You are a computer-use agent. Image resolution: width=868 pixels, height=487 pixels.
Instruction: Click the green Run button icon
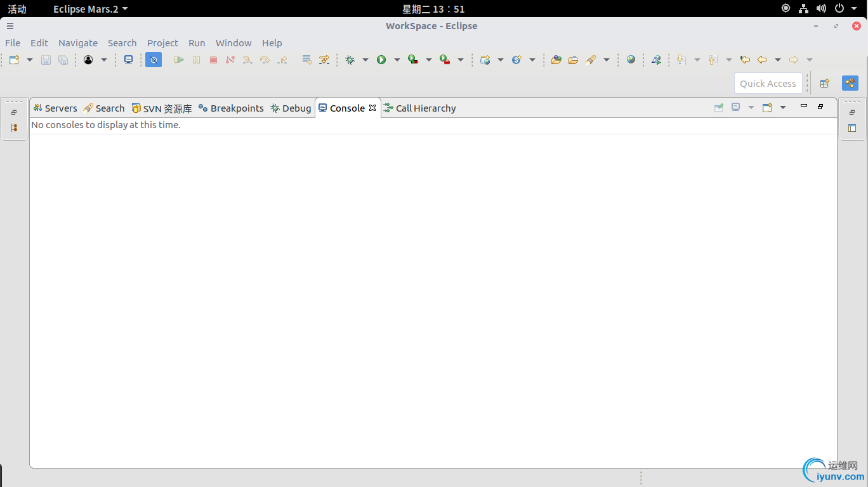point(381,60)
